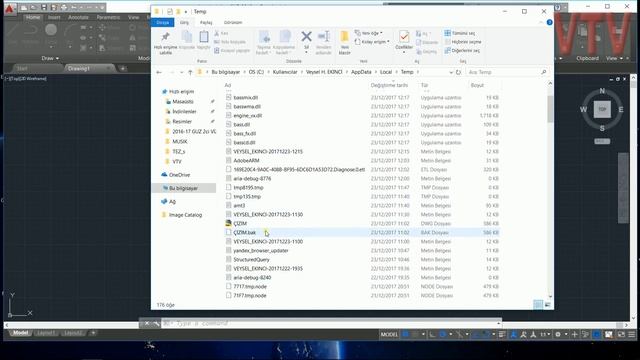Switch to the Drawing1 file tab
This screenshot has height=360, width=640.
coord(79,69)
